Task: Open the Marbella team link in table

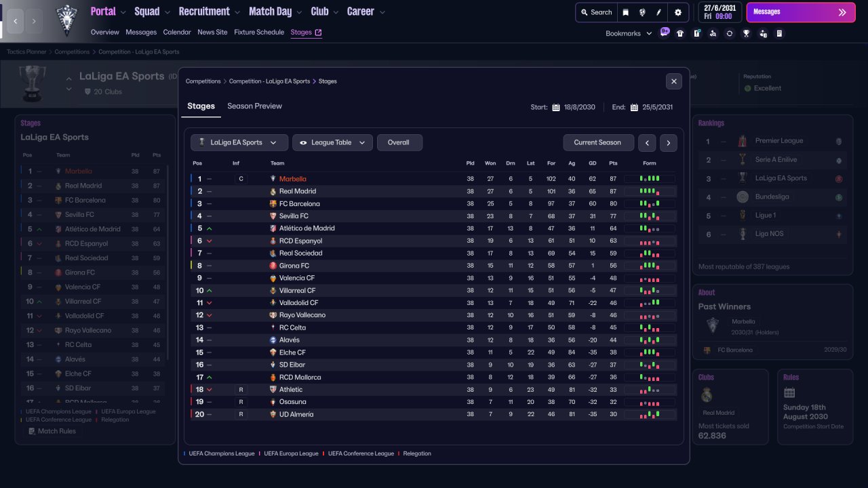Action: (x=293, y=179)
